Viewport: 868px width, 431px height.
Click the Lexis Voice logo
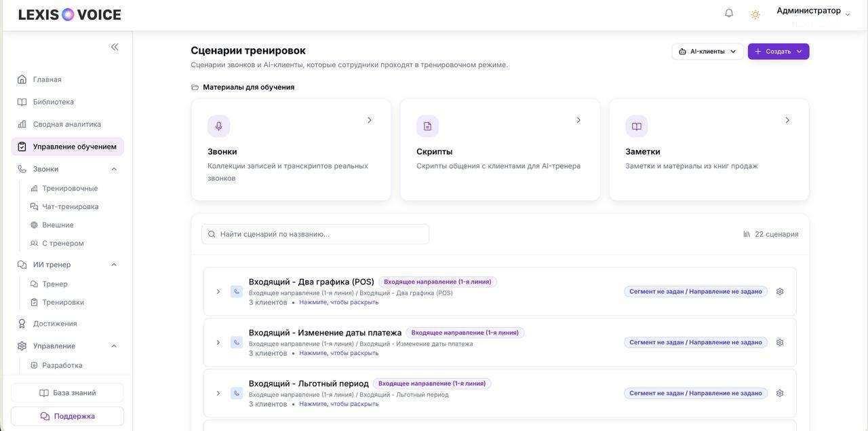click(x=70, y=14)
